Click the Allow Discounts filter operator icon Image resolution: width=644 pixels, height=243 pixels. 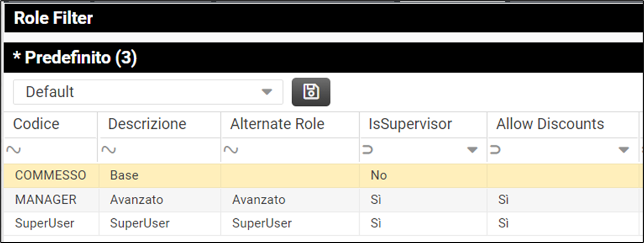click(x=495, y=150)
